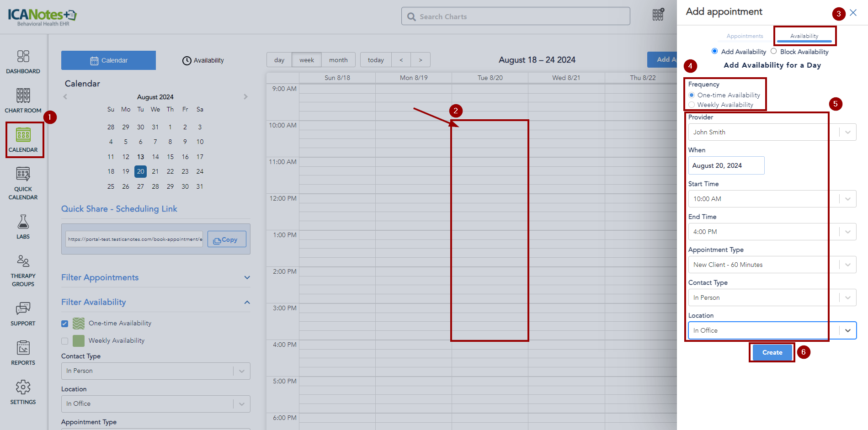Go to Labs in sidebar
The height and width of the screenshot is (430, 868).
tap(23, 227)
